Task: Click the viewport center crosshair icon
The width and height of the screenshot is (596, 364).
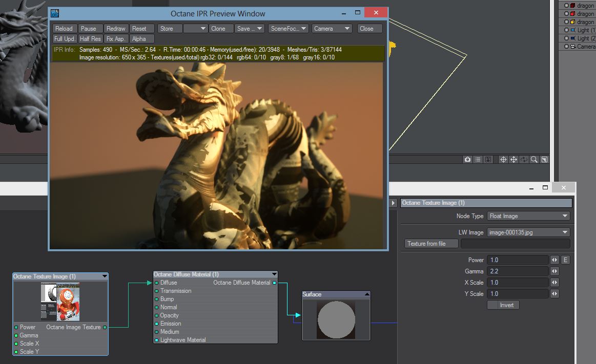Action: point(503,159)
